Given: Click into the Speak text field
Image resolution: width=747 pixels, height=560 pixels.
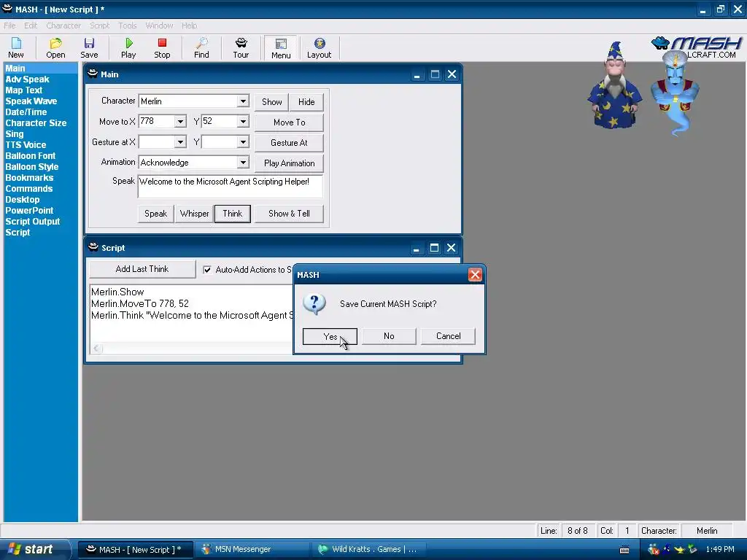Looking at the screenshot, I should [230, 186].
